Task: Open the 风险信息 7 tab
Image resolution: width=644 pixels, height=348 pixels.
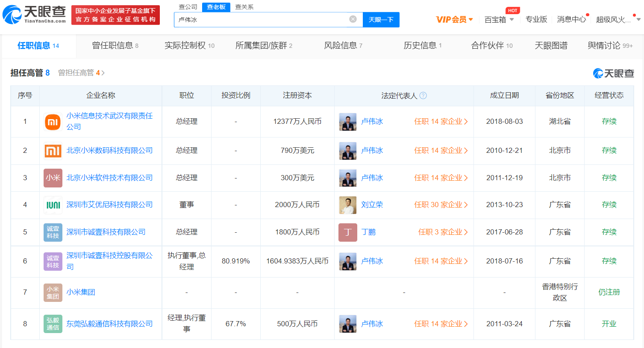Action: click(x=343, y=46)
